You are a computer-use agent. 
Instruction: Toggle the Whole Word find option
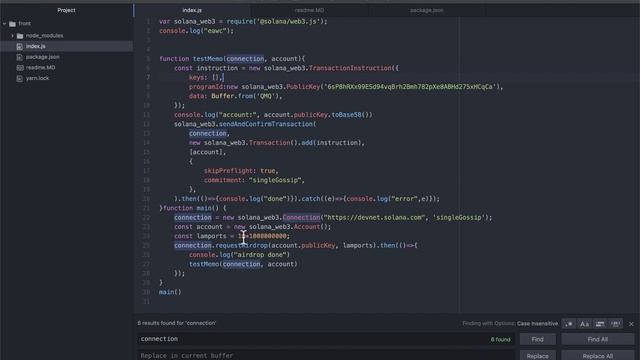pyautogui.click(x=616, y=324)
